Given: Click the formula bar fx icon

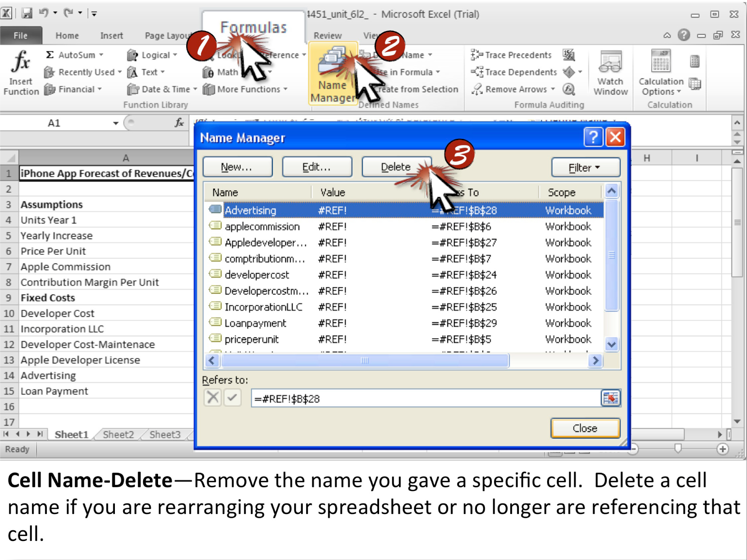Looking at the screenshot, I should pyautogui.click(x=179, y=123).
